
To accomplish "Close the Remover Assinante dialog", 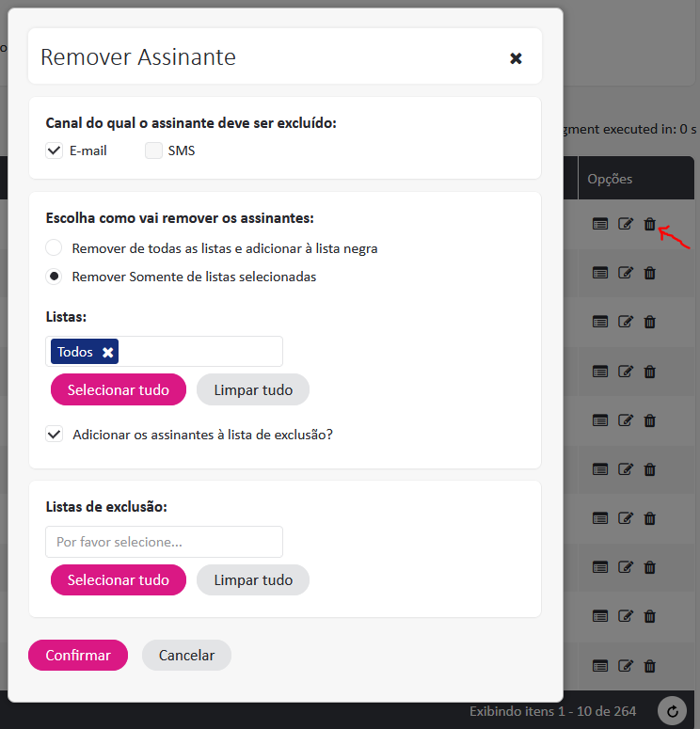I will click(x=516, y=58).
